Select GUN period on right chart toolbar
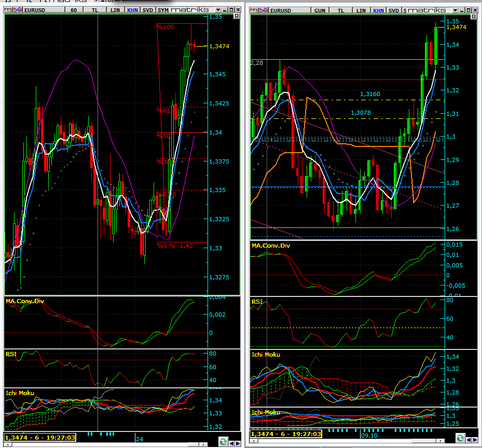 coord(320,10)
